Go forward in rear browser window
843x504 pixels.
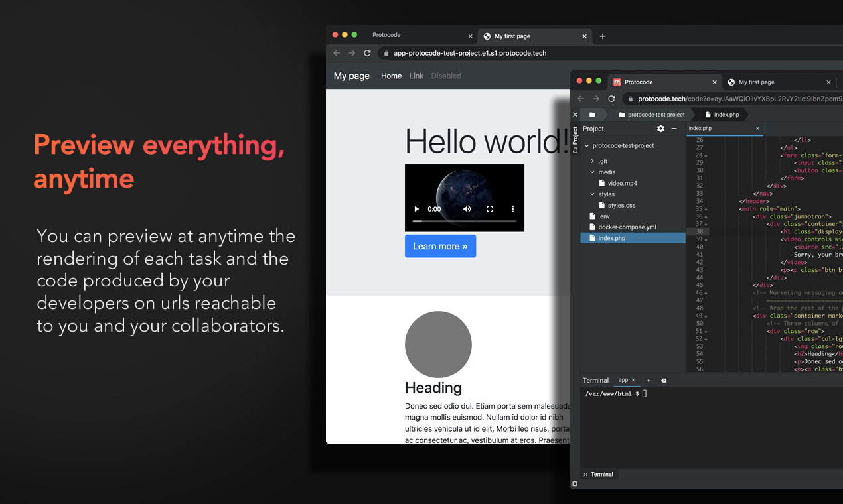[352, 53]
